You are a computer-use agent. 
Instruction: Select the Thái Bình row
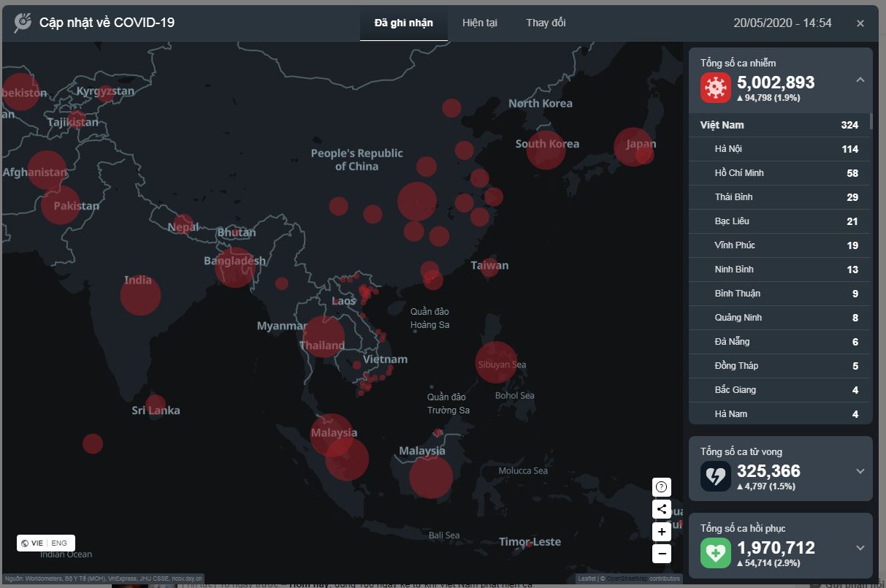779,197
